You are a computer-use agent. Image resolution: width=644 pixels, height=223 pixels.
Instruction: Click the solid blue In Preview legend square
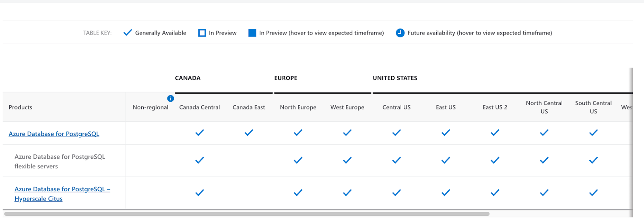pos(252,33)
